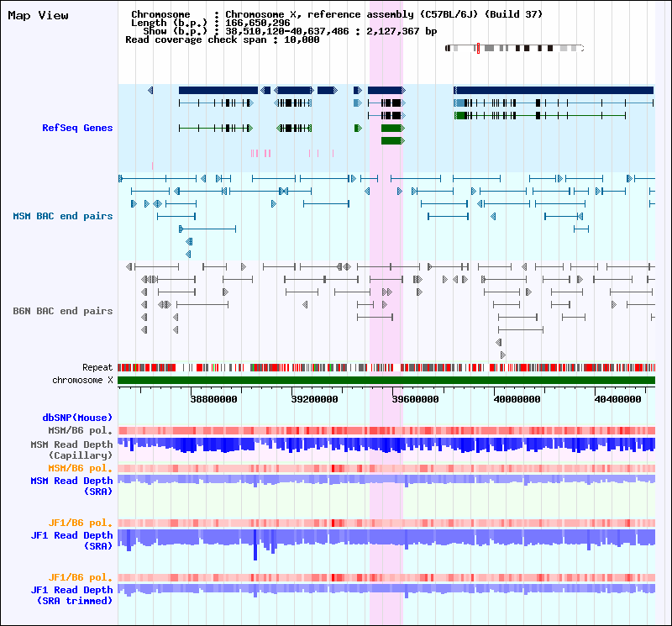Click the MSM capillary read depth histogram
672x626 pixels.
386,445
